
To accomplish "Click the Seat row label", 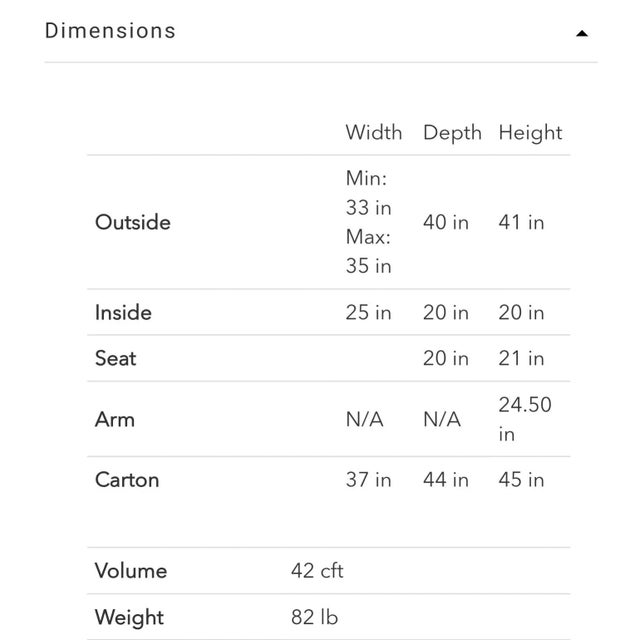I will pos(116,358).
